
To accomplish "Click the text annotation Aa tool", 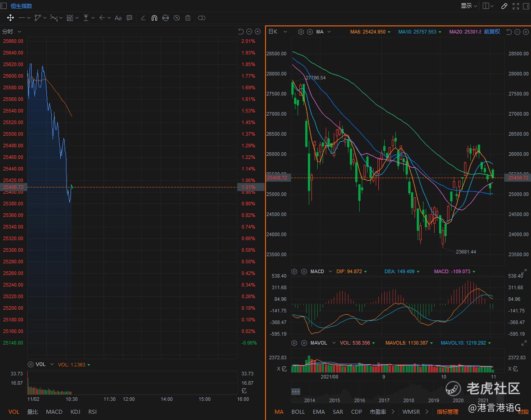I will [118, 18].
